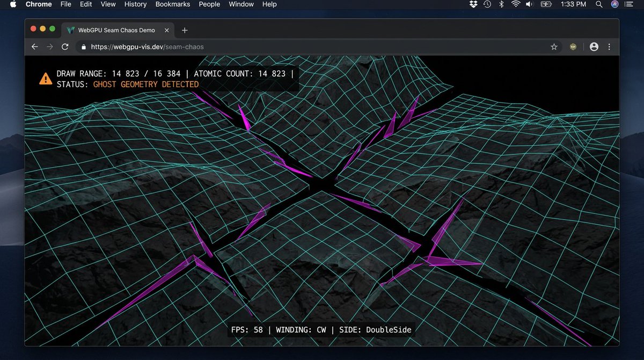This screenshot has height=360, width=644.
Task: Click the FPS: 58 readout
Action: click(x=247, y=329)
